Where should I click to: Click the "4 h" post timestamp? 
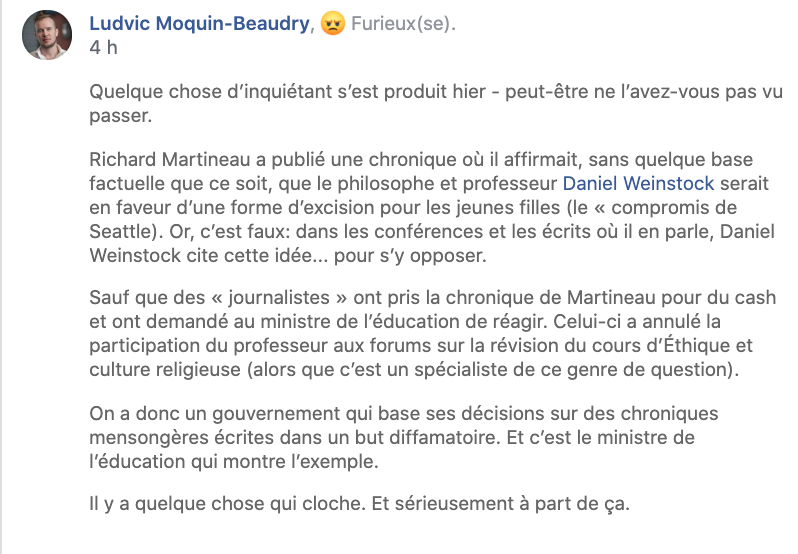(103, 47)
